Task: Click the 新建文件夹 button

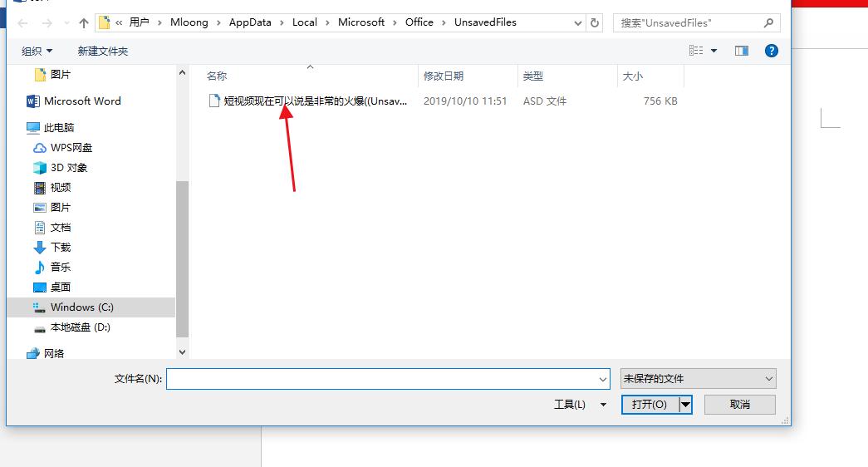Action: click(103, 51)
